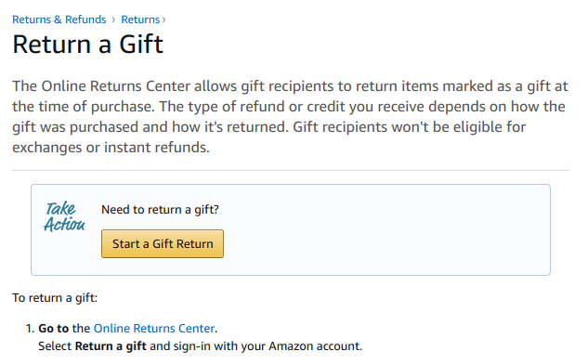Viewport: 588px width, 364px height.
Task: Click the chevron after Returns & Refunds
Action: click(113, 19)
